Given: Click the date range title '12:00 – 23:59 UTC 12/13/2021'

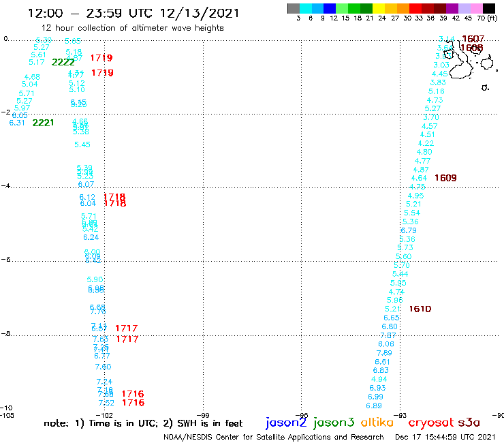Looking at the screenshot, I should coord(133,14).
